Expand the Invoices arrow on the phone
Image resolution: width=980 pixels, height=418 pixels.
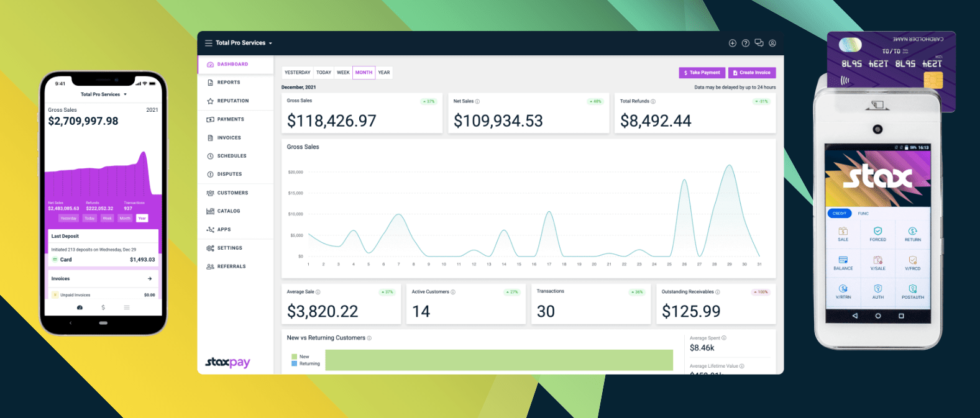click(149, 279)
